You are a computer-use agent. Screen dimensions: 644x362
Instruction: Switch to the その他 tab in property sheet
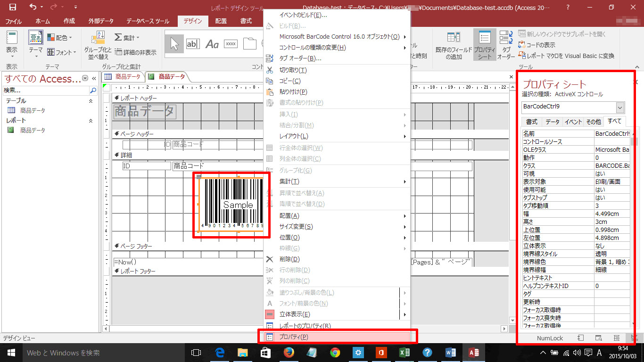593,122
